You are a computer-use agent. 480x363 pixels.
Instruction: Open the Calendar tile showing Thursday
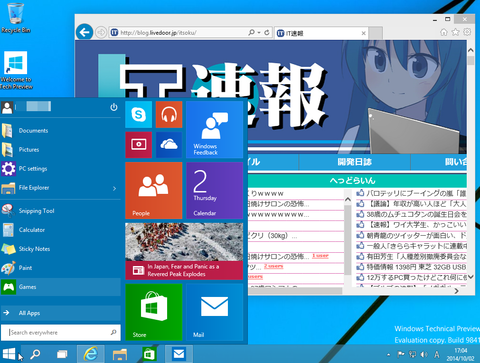pos(214,190)
